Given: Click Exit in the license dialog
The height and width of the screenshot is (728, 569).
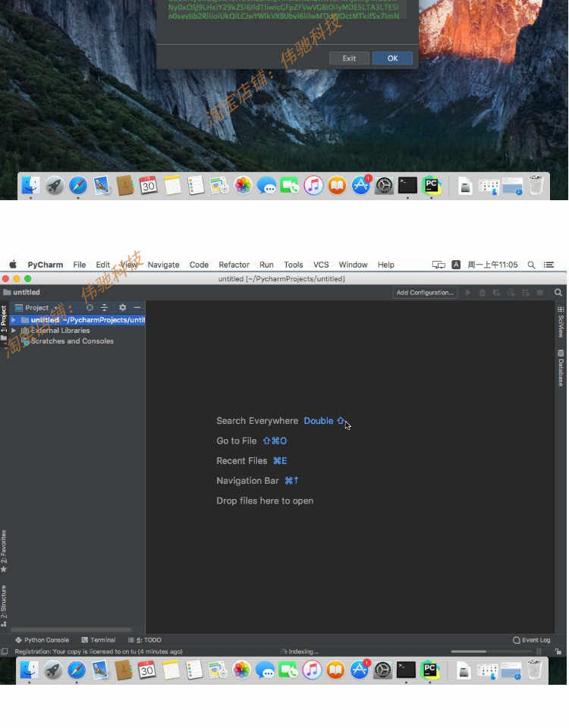Looking at the screenshot, I should (x=349, y=58).
